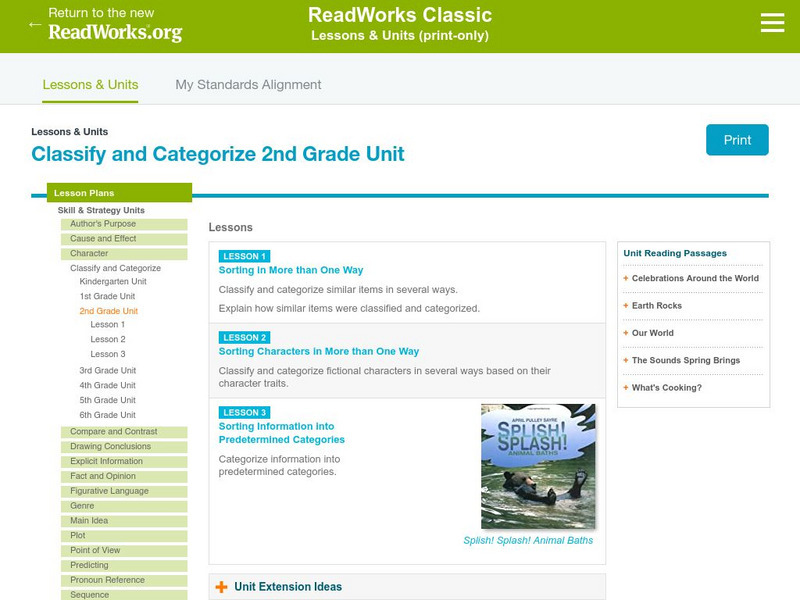Open Sorting in More than One Way lesson

coord(291,270)
